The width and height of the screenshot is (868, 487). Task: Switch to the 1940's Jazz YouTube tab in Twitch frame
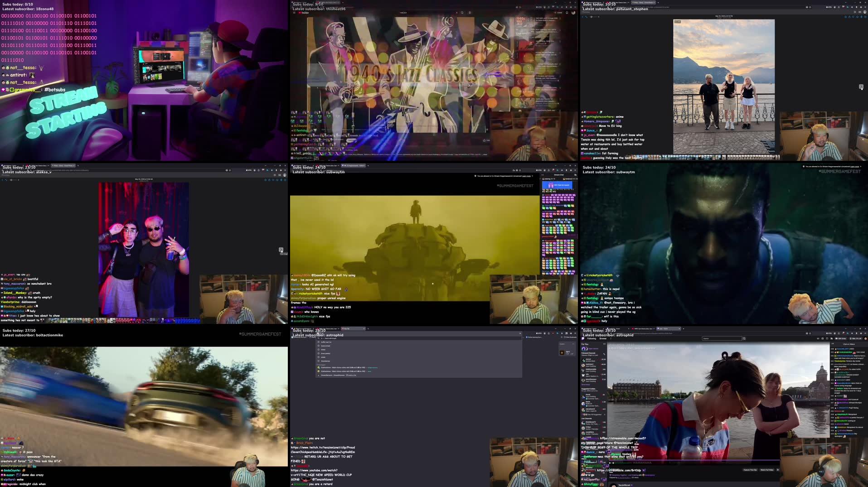point(643,328)
